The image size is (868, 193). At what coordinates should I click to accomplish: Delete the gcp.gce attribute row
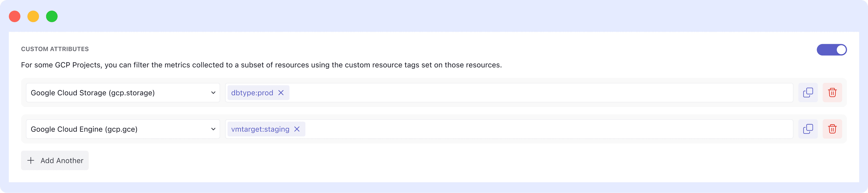832,129
